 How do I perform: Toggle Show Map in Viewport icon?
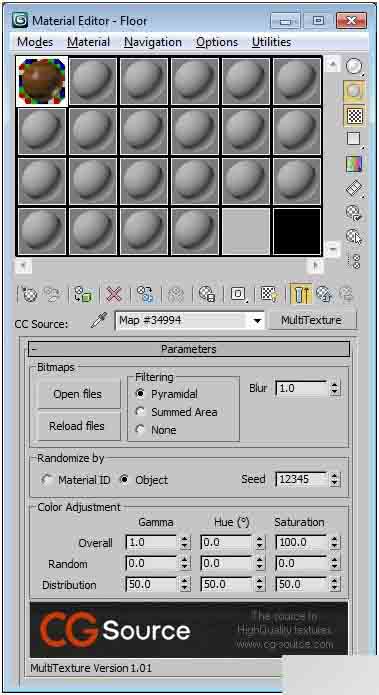[269, 294]
